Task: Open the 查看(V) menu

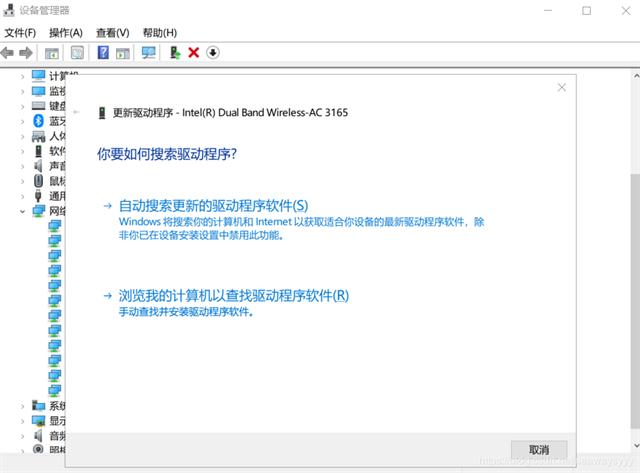Action: point(113,33)
